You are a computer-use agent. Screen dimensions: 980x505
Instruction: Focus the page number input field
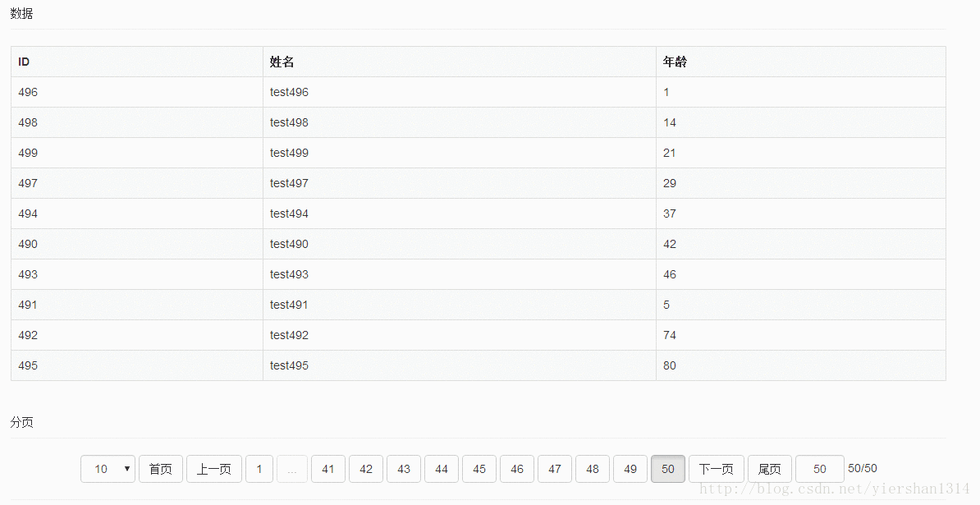[819, 469]
